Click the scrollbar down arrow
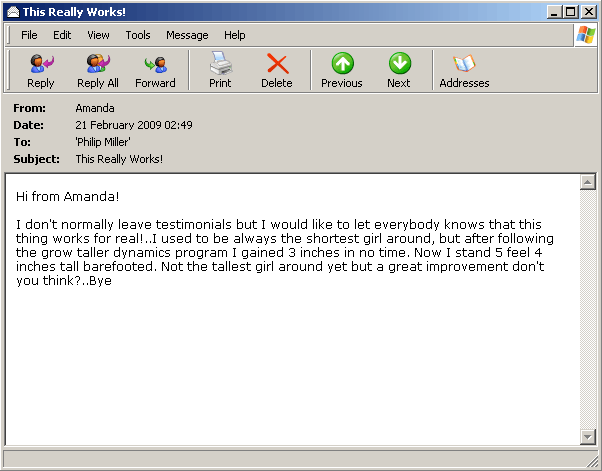This screenshot has height=471, width=602. (588, 437)
